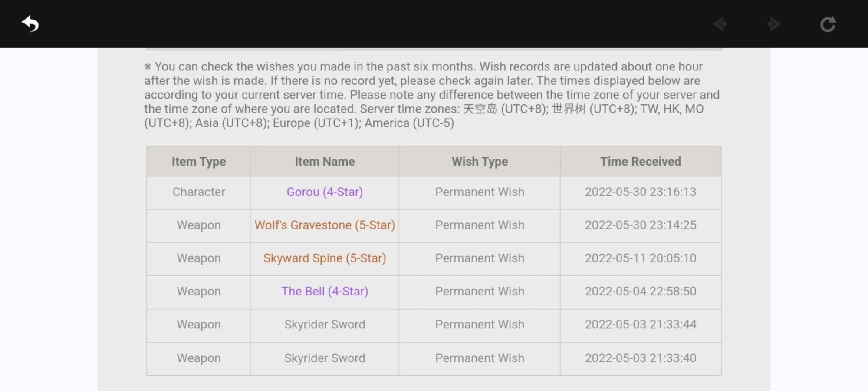Image resolution: width=868 pixels, height=391 pixels.
Task: Click the Skyrider Sword name in the last row
Action: coord(325,358)
